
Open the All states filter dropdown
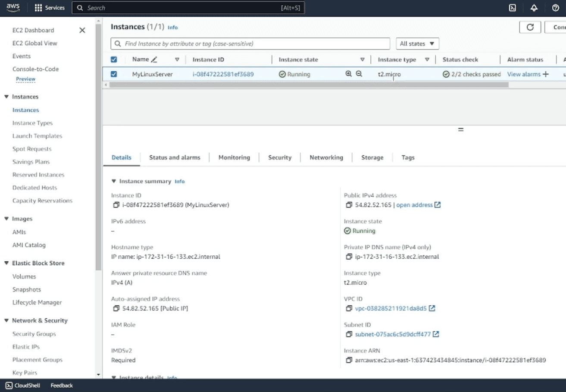tap(416, 44)
